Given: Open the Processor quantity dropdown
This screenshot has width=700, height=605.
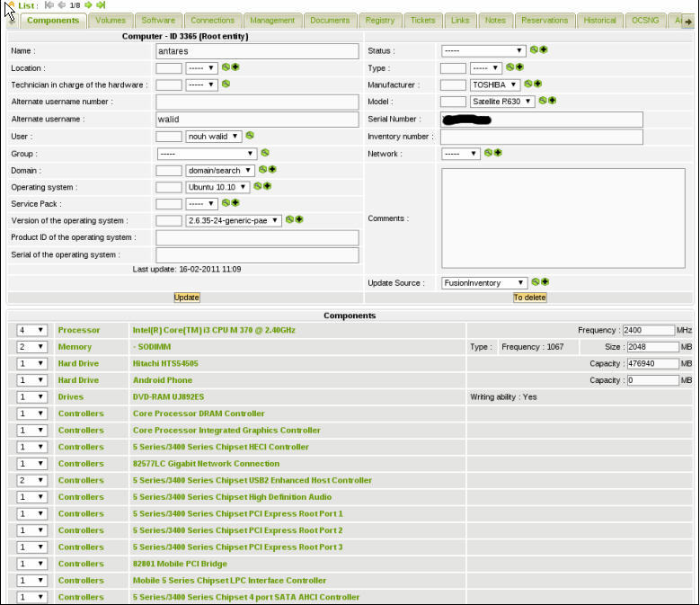Looking at the screenshot, I should click(x=31, y=330).
